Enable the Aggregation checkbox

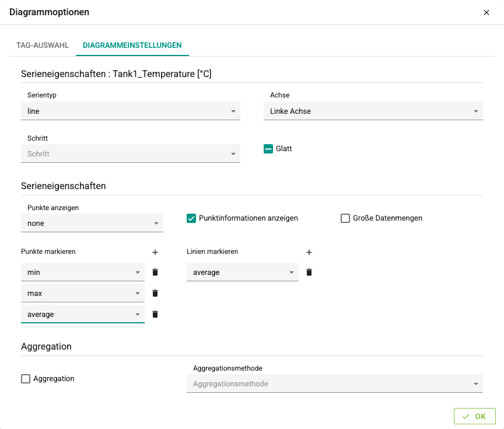(26, 379)
